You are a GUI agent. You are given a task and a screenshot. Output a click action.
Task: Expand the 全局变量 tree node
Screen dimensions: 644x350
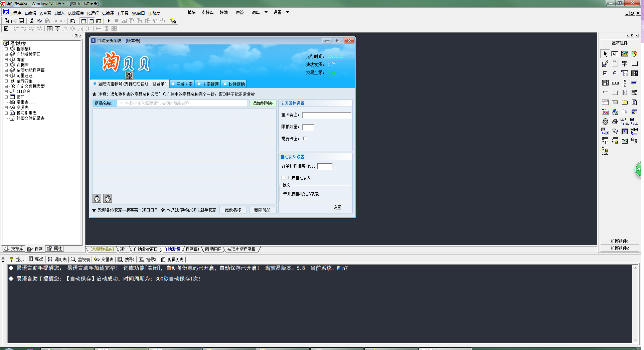click(x=6, y=81)
